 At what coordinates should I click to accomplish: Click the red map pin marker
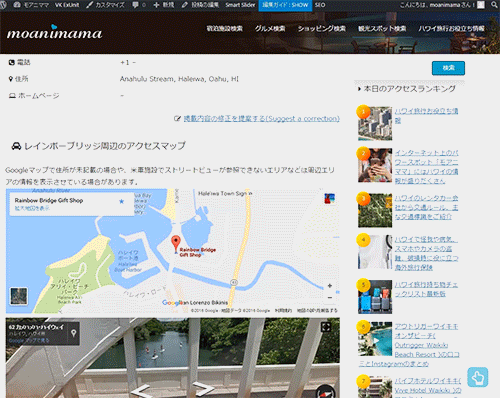pyautogui.click(x=176, y=244)
